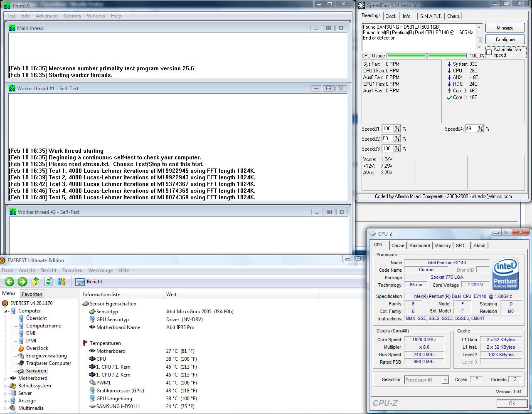Collapse the Computer node in EVEREST tree

pyautogui.click(x=6, y=311)
